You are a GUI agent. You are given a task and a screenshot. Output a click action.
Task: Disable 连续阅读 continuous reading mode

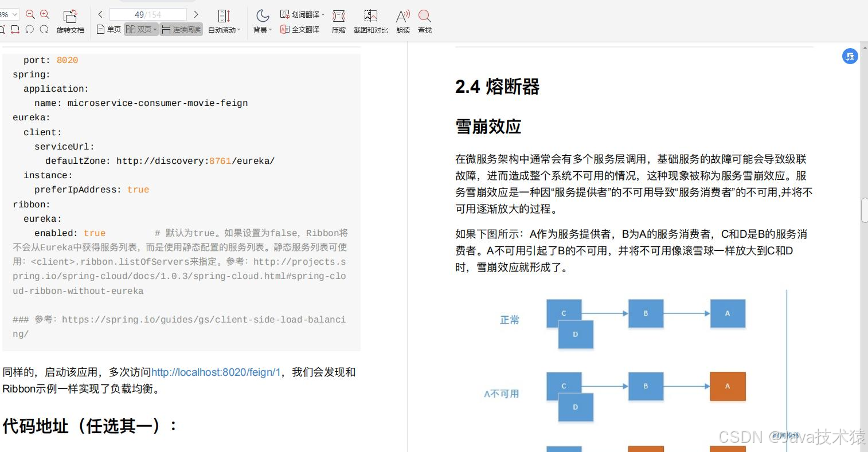(181, 29)
